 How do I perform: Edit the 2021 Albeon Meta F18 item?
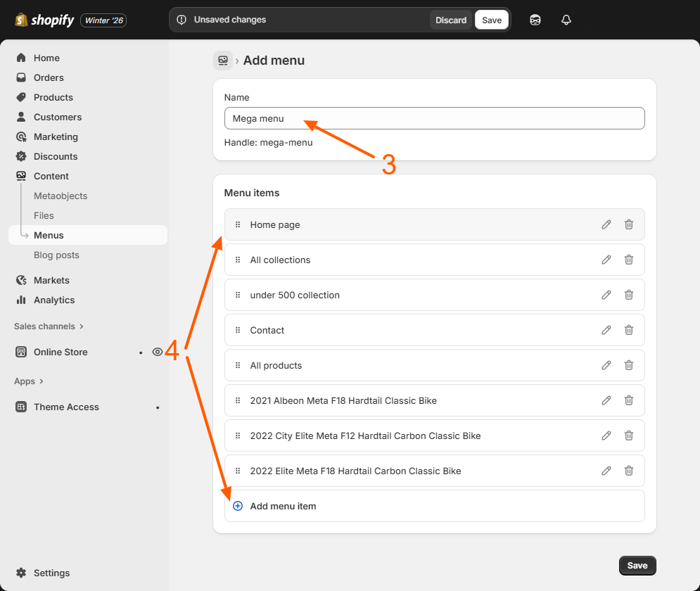(606, 400)
